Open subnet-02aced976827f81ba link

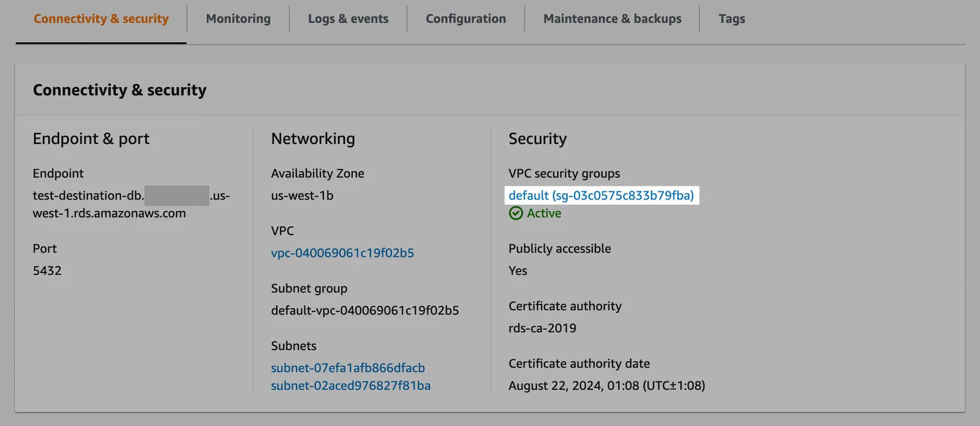[x=350, y=386]
